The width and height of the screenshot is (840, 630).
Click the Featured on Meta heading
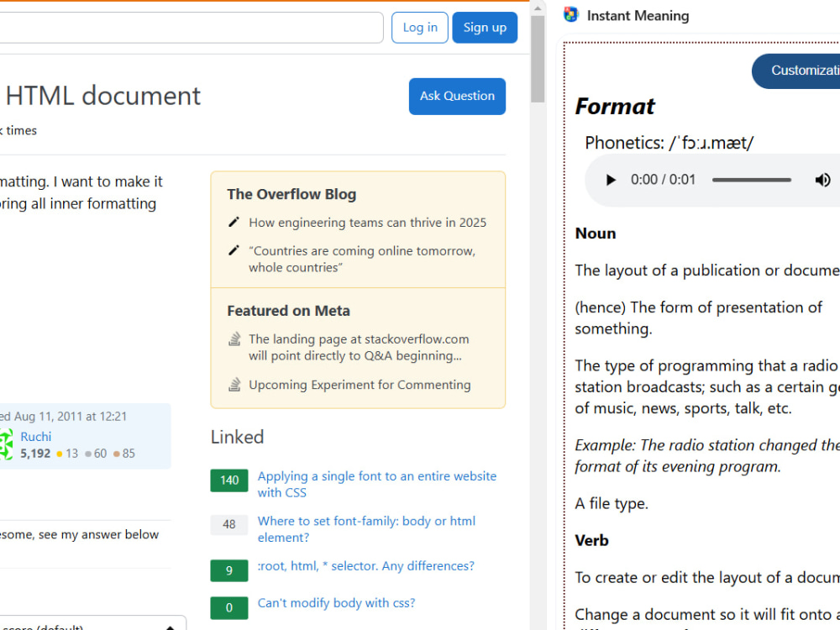(x=288, y=311)
